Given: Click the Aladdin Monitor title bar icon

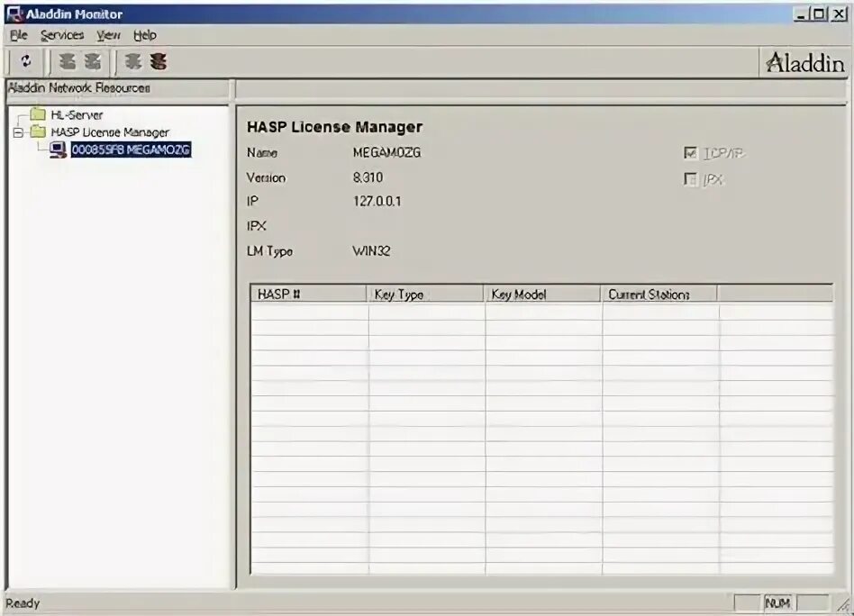Looking at the screenshot, I should tap(14, 14).
